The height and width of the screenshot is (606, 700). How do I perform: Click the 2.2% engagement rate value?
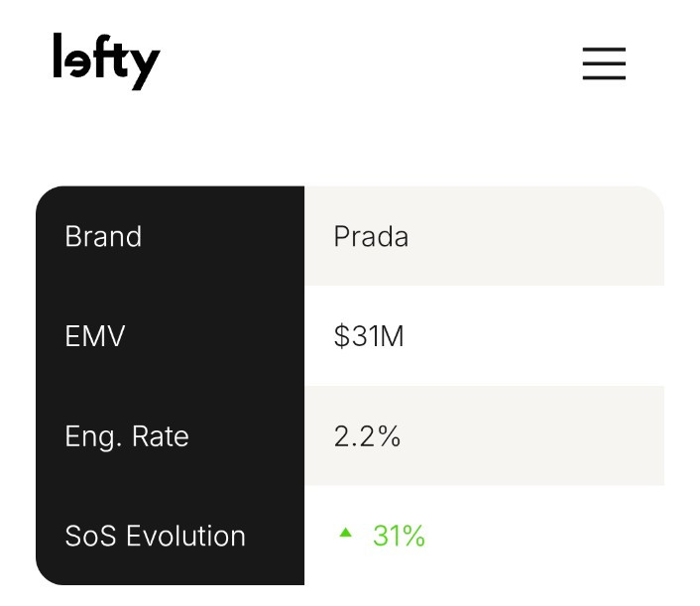click(367, 435)
